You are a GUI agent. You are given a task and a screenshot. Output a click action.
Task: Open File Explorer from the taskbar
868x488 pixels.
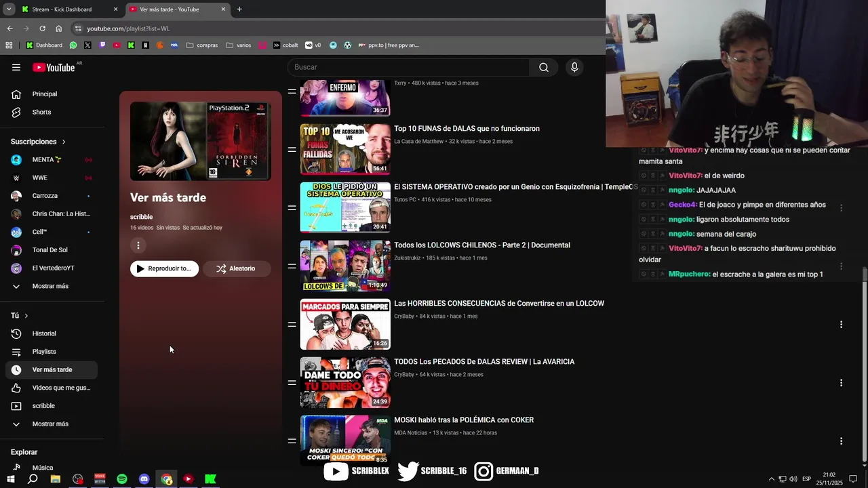coord(56,479)
